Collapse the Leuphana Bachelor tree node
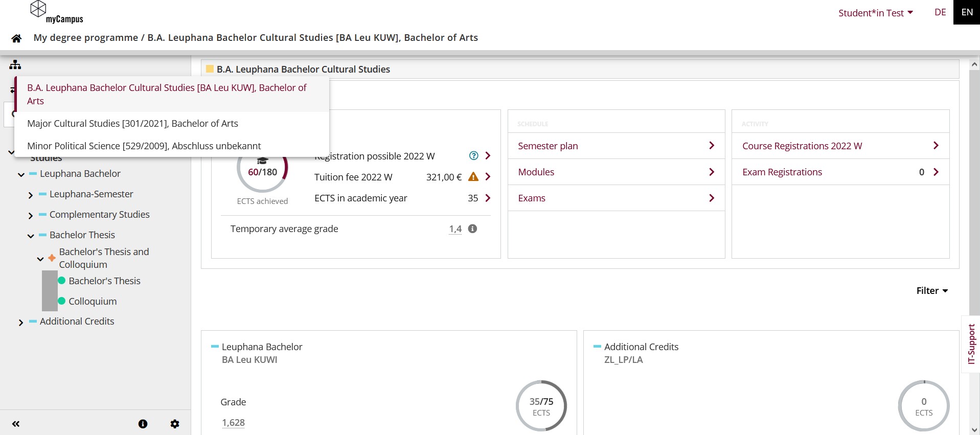The width and height of the screenshot is (980, 435). coord(21,174)
